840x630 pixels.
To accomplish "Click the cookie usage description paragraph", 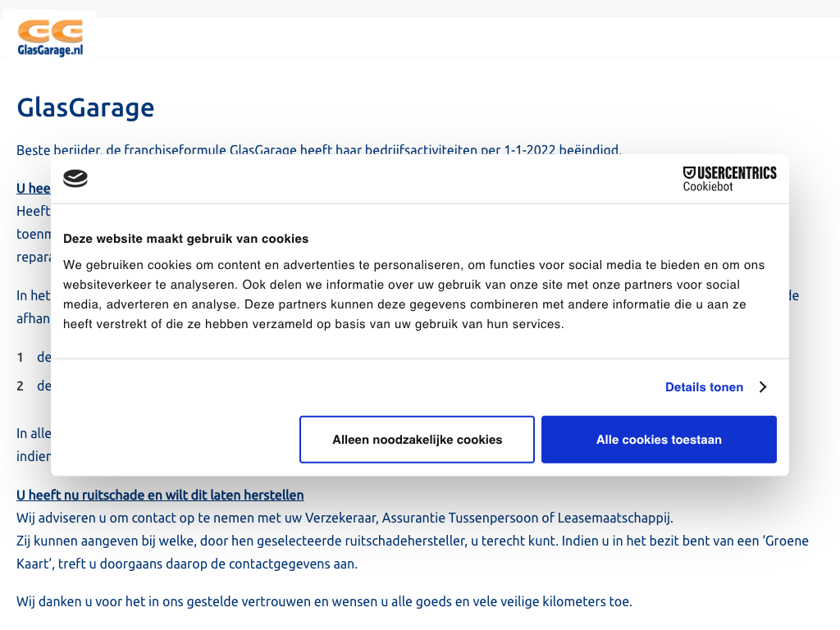I will (x=414, y=294).
